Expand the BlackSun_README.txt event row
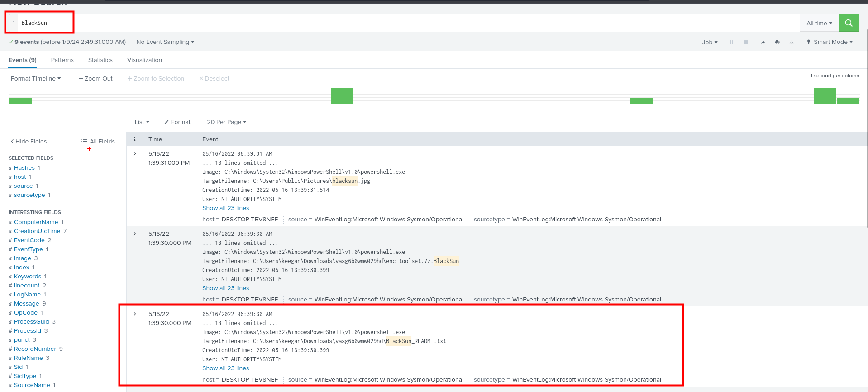The image size is (868, 392). 134,314
